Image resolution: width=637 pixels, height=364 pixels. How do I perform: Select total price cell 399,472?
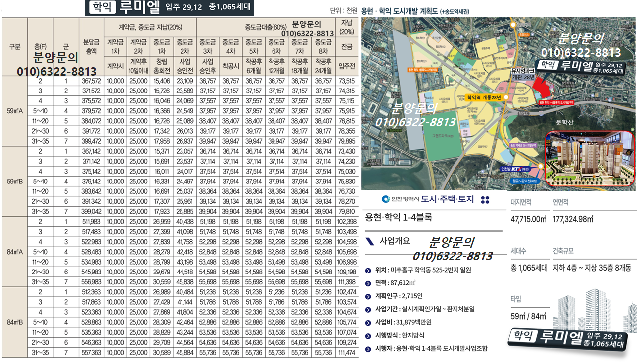[x=91, y=141]
